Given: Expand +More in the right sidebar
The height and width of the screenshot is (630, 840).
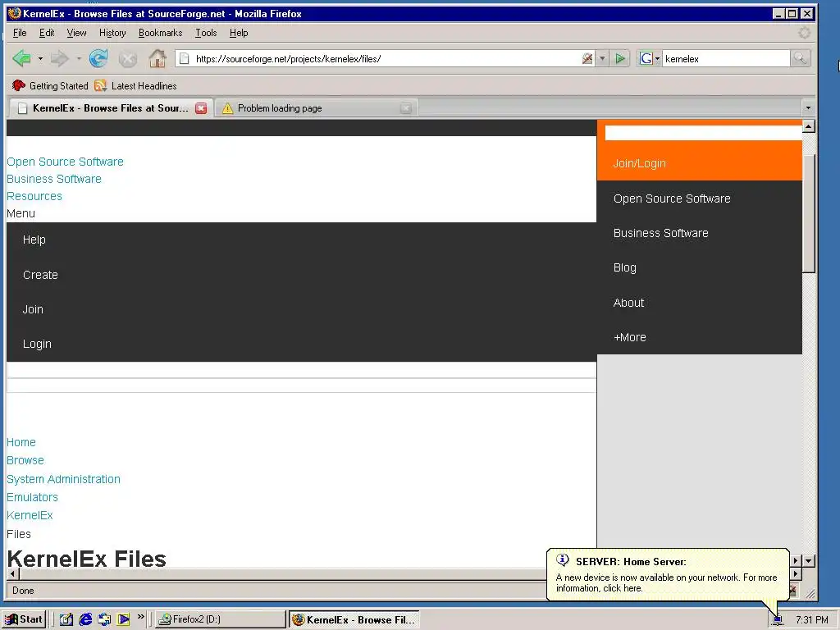Looking at the screenshot, I should coord(629,337).
